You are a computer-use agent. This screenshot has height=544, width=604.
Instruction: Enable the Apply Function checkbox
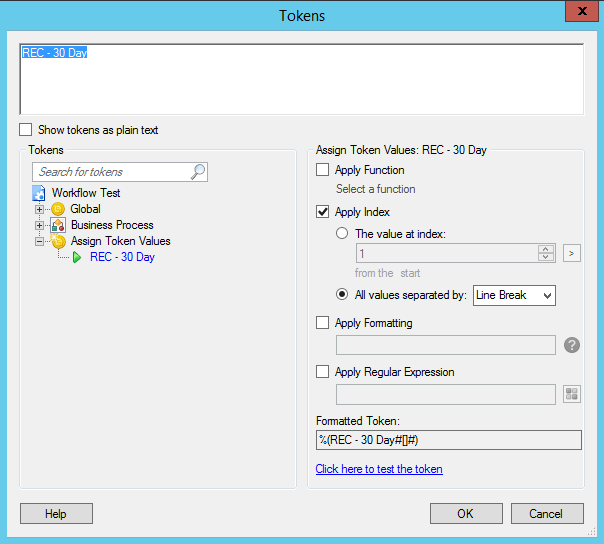coord(322,170)
